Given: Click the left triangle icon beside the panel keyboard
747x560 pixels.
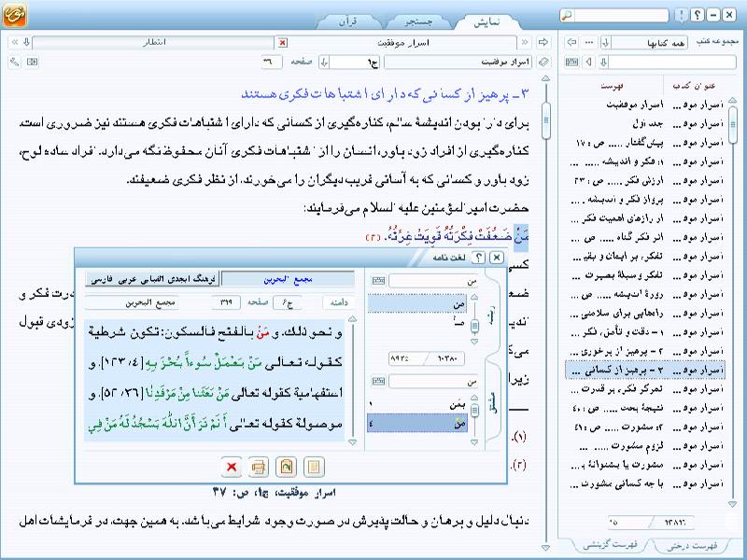Looking at the screenshot, I should 590,62.
